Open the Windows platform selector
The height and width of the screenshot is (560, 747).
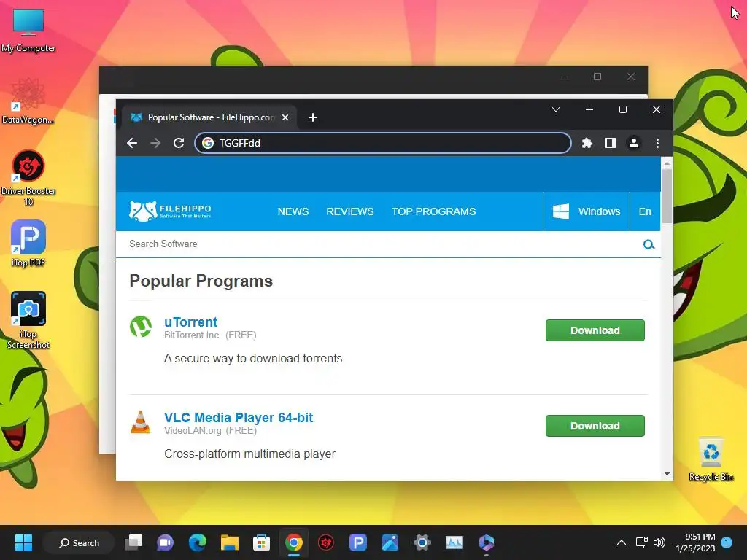(587, 211)
